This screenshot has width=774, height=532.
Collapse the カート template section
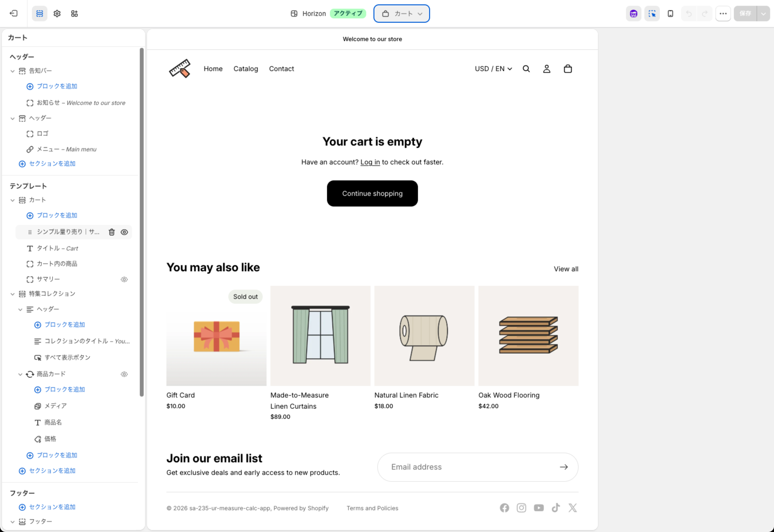pyautogui.click(x=12, y=200)
